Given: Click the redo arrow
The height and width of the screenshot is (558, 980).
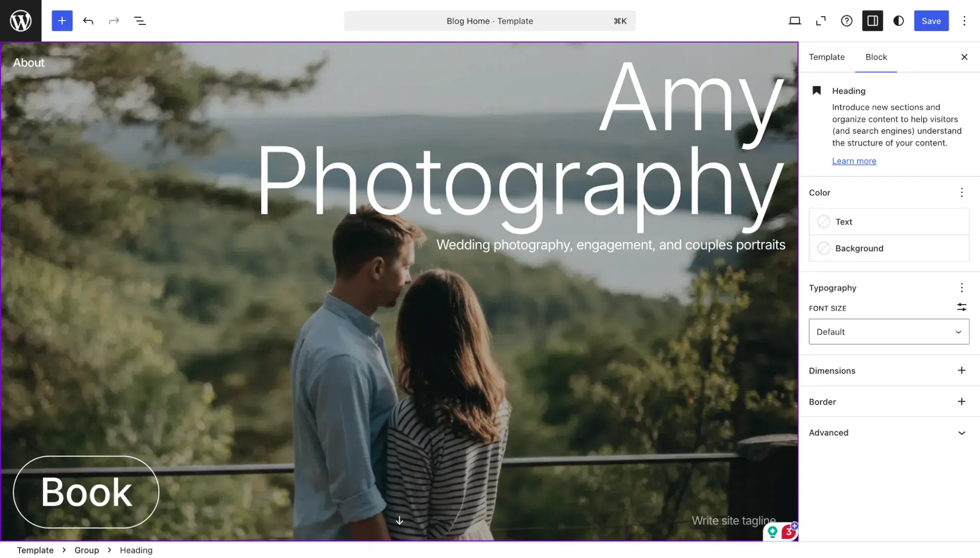Looking at the screenshot, I should coord(114,21).
